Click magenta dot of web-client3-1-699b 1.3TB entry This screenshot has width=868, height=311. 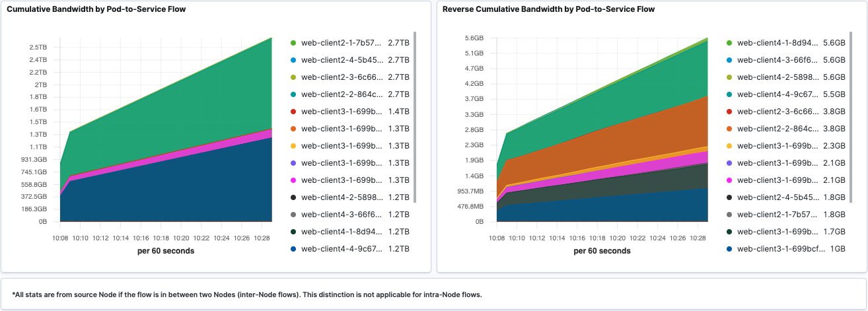293,180
